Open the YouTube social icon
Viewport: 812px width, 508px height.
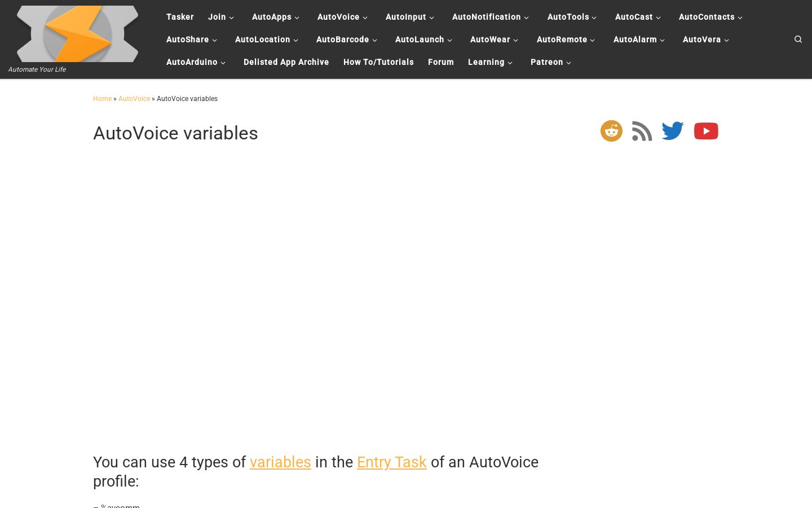(x=706, y=131)
